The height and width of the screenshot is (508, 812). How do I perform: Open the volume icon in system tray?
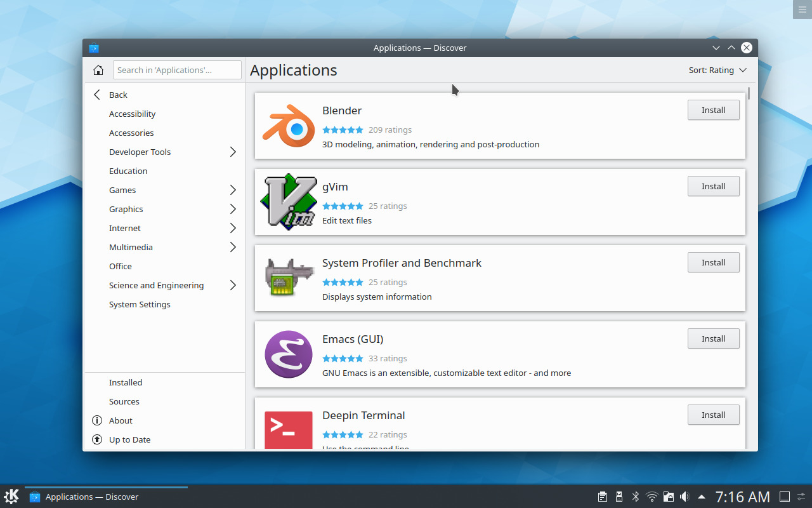click(684, 497)
